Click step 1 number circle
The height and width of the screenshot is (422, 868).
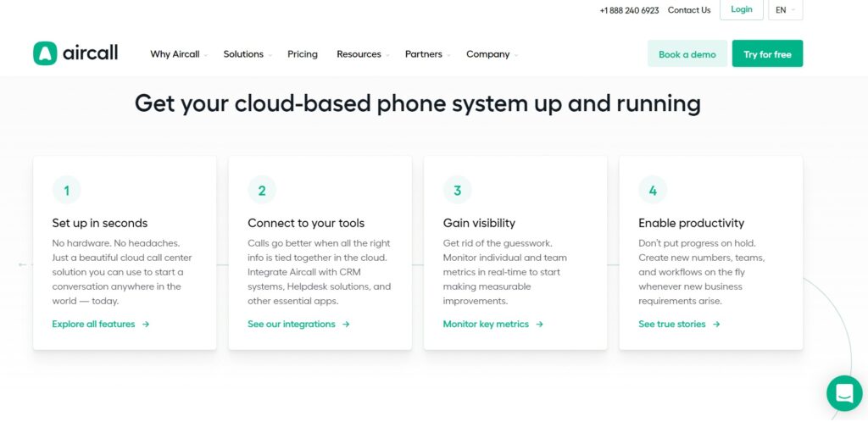[x=66, y=191]
